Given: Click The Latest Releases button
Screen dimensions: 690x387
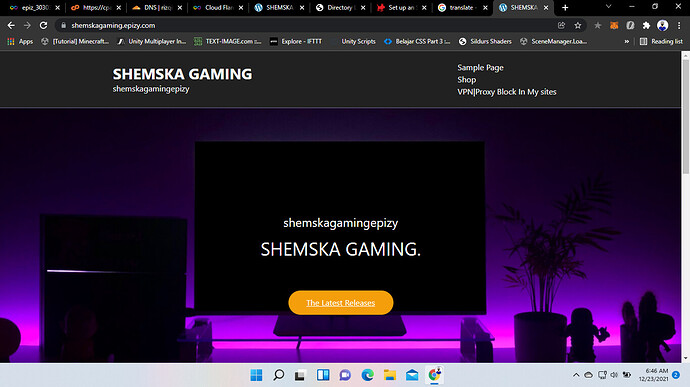Looking at the screenshot, I should tap(341, 302).
